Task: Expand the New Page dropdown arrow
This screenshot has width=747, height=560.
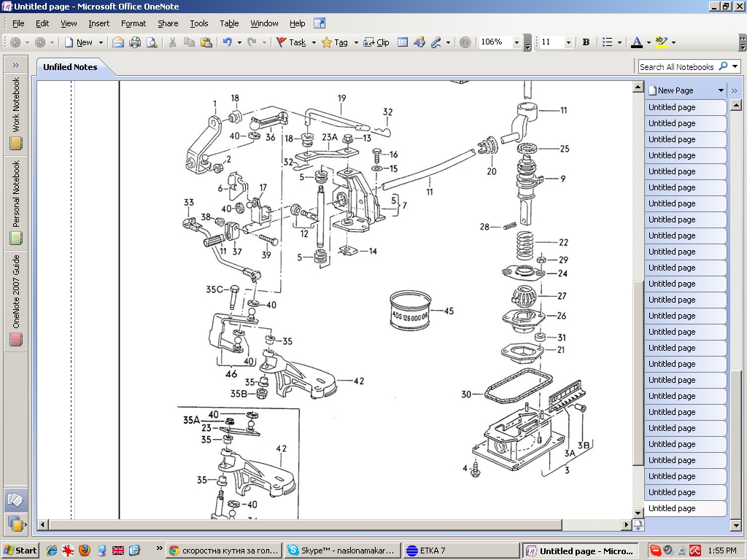Action: [721, 90]
